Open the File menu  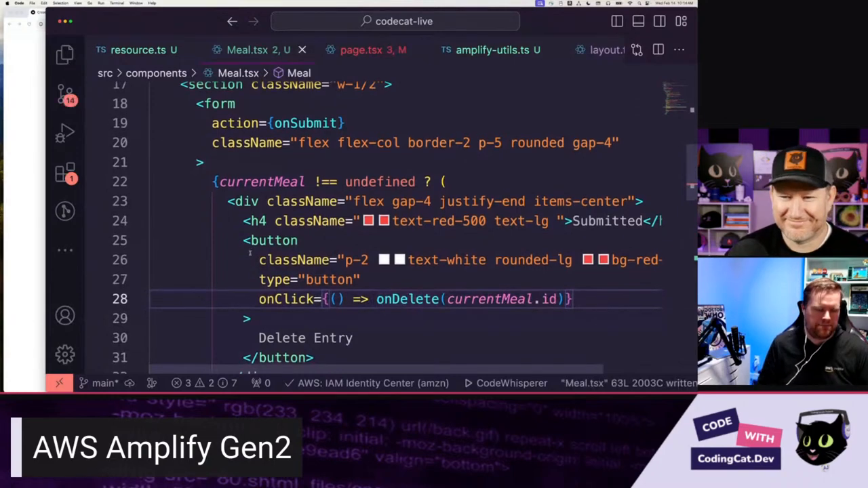click(32, 3)
